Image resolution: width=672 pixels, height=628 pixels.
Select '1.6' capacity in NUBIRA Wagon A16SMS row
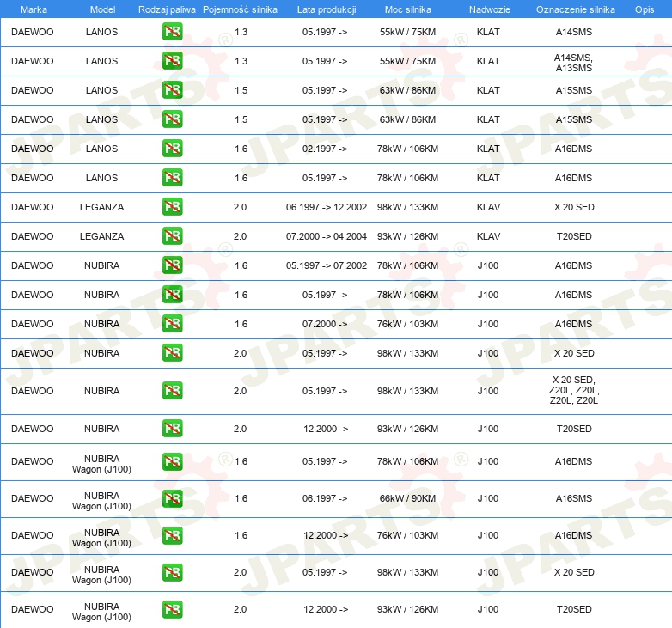241,498
